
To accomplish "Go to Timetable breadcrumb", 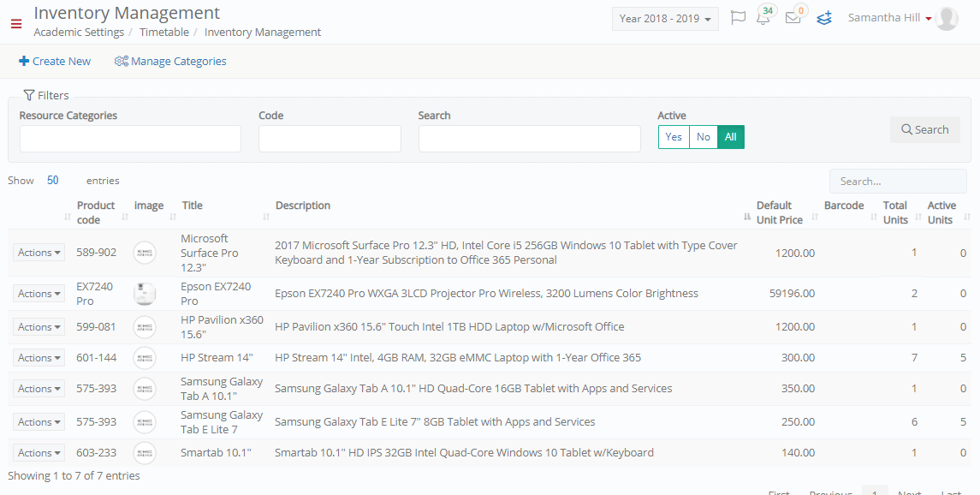I will [163, 32].
